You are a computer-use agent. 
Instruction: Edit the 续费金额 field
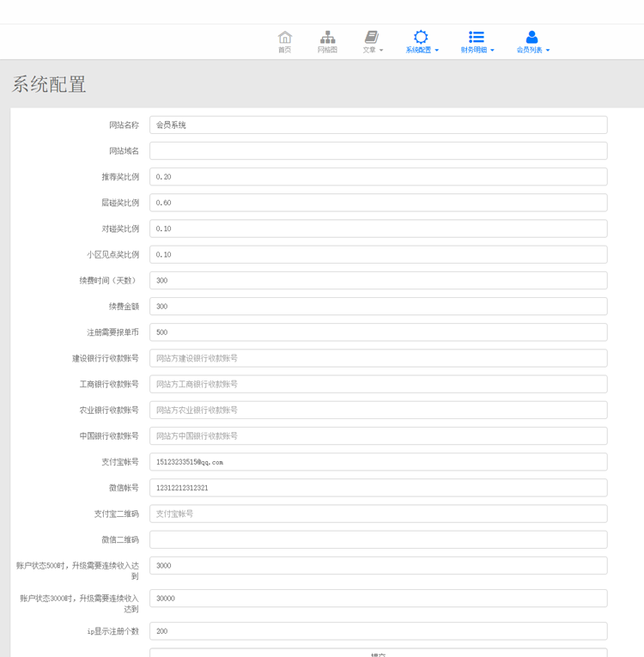pos(379,307)
